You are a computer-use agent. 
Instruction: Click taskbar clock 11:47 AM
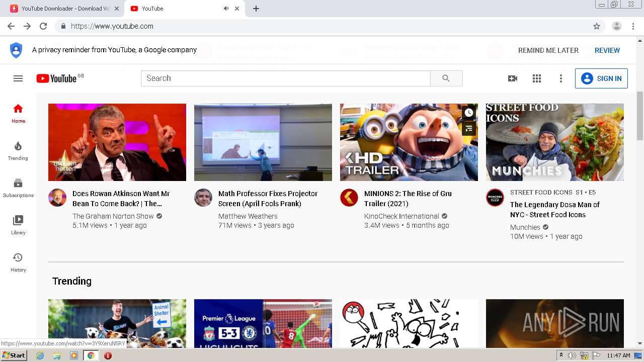point(618,355)
